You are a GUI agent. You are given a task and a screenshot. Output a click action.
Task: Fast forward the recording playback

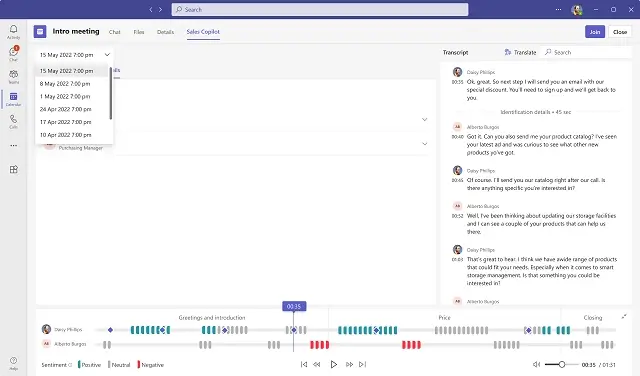point(349,364)
